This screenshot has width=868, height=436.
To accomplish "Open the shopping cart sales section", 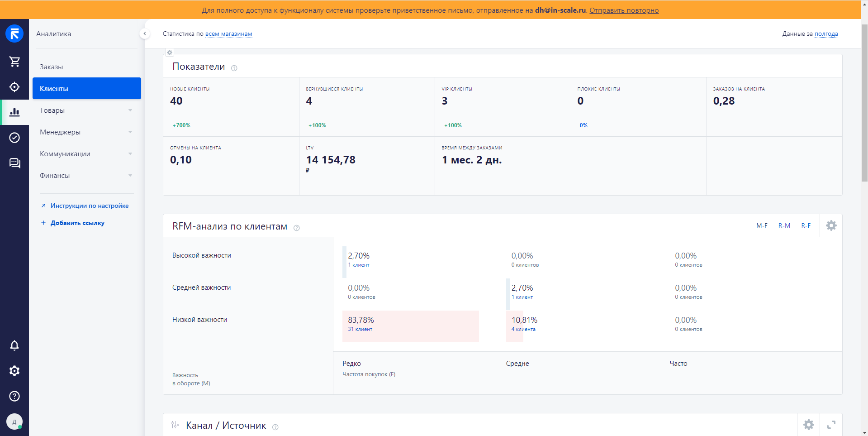I will point(14,61).
